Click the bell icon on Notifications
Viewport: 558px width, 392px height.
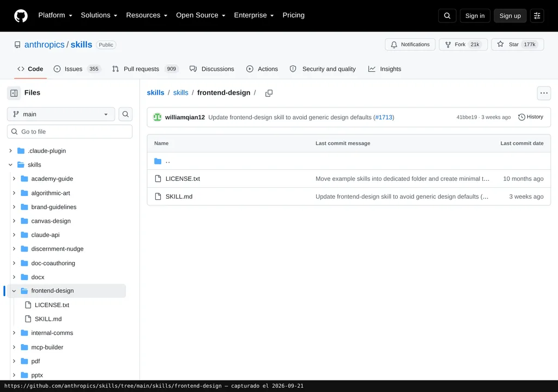394,45
